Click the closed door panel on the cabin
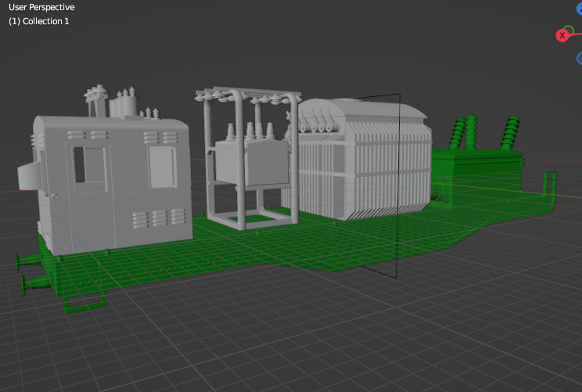 tap(163, 167)
